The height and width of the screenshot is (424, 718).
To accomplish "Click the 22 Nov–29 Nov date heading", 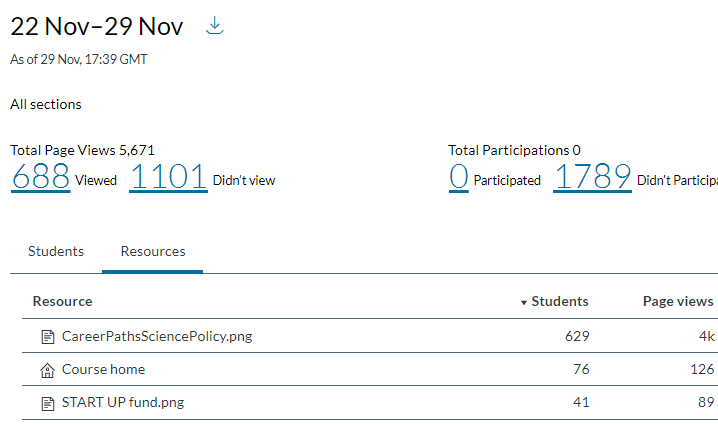I will point(97,27).
